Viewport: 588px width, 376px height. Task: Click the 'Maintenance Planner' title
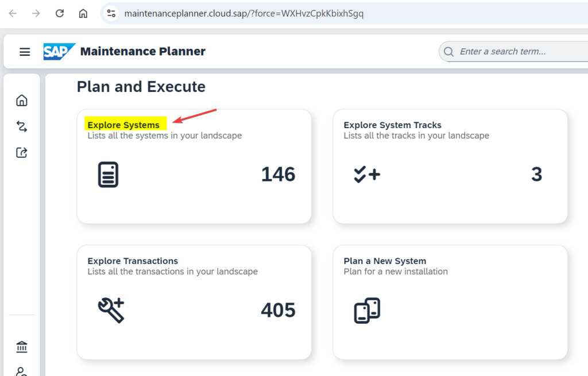click(x=143, y=51)
